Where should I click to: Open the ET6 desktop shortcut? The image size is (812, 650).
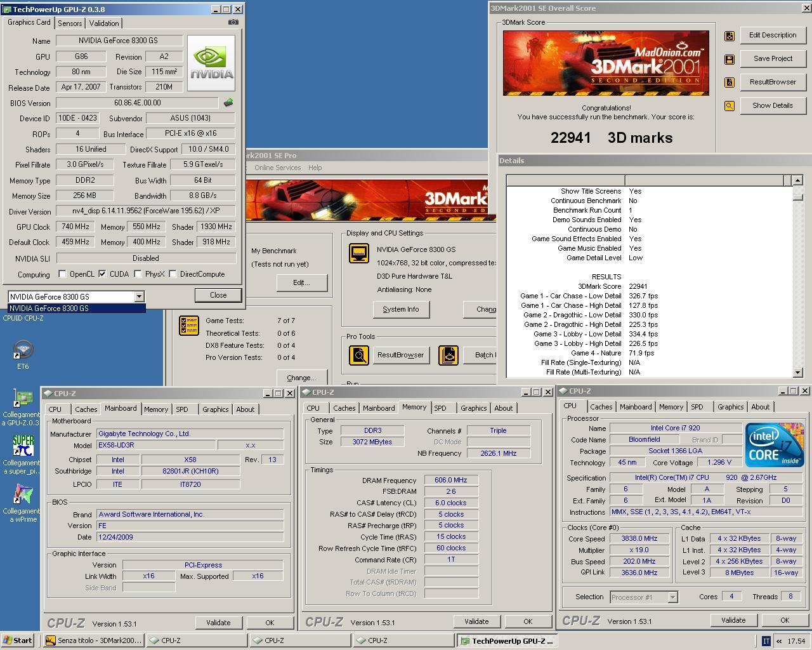tap(23, 354)
